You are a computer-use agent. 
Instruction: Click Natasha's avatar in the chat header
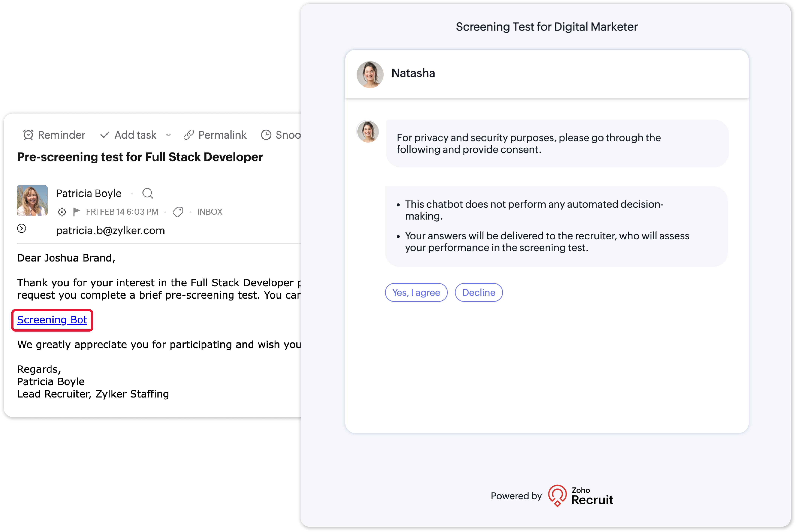[370, 74]
